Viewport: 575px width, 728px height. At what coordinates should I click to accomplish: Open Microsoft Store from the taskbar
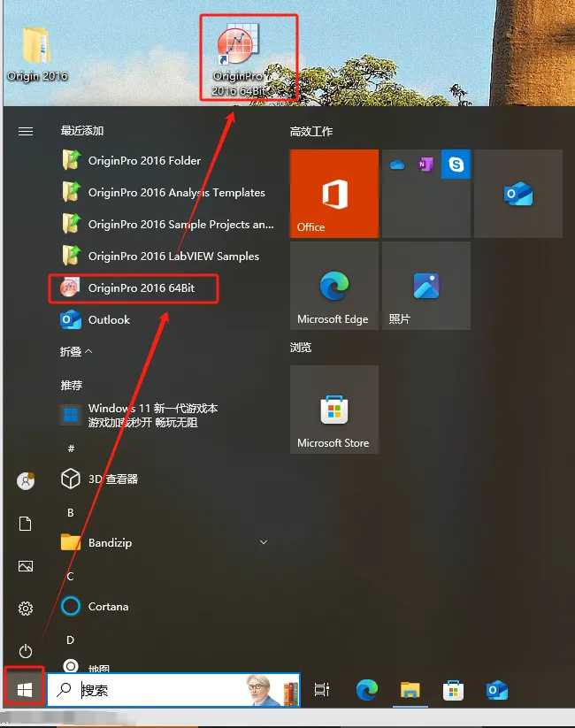453,690
